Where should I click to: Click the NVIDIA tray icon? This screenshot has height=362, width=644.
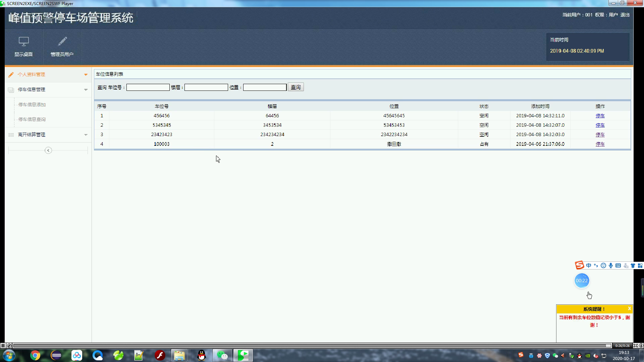(x=588, y=356)
